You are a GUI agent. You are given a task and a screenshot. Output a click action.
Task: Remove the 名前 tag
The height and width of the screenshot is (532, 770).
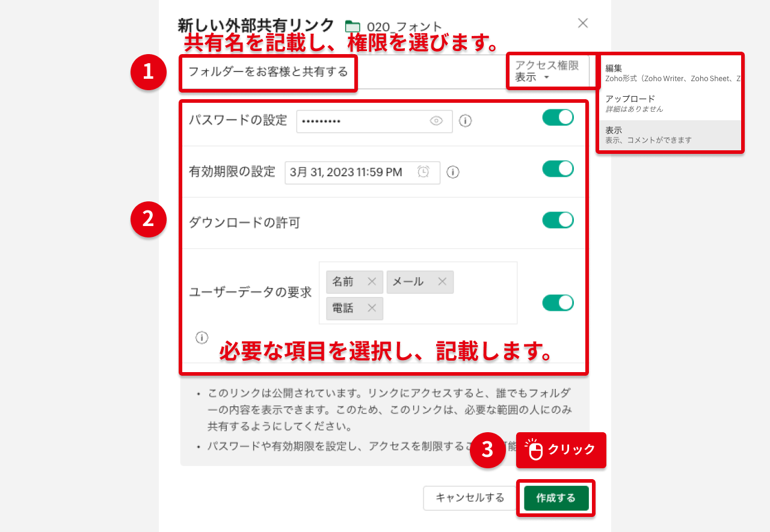pos(372,281)
